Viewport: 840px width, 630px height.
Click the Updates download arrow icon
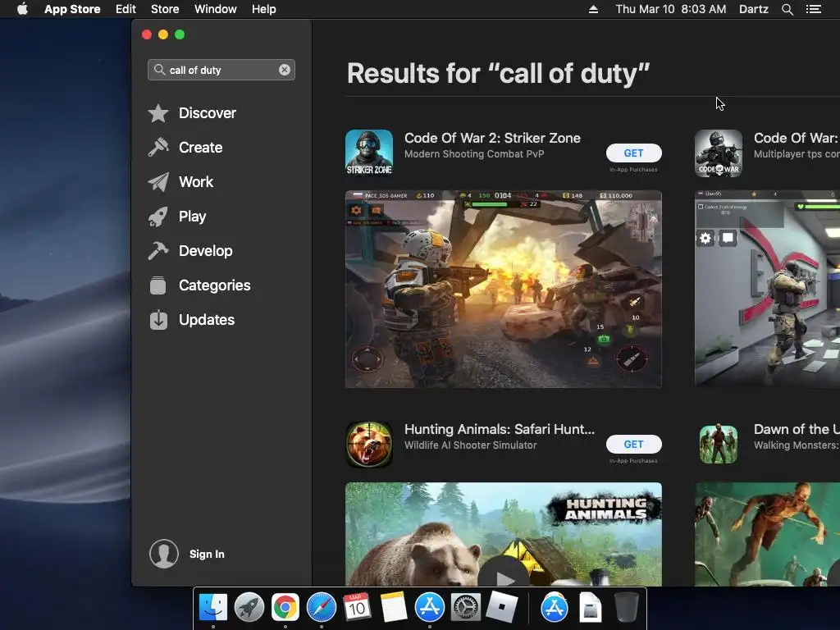click(158, 320)
